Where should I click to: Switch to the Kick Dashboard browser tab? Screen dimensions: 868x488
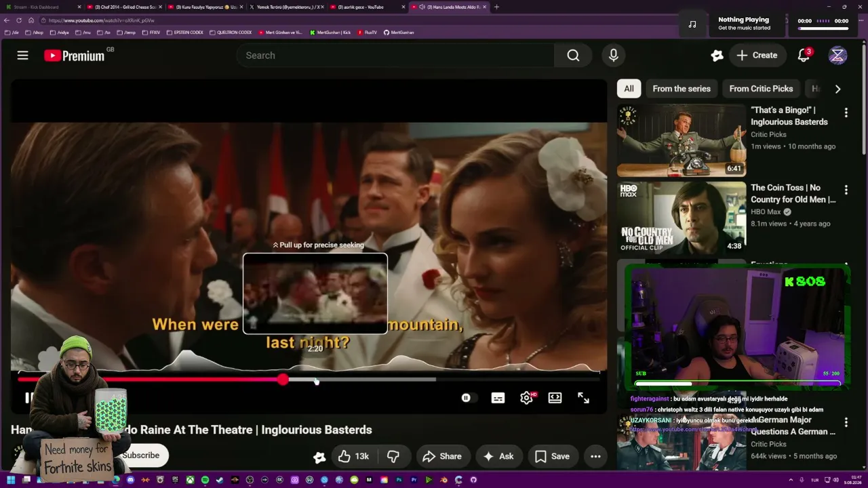pyautogui.click(x=43, y=7)
